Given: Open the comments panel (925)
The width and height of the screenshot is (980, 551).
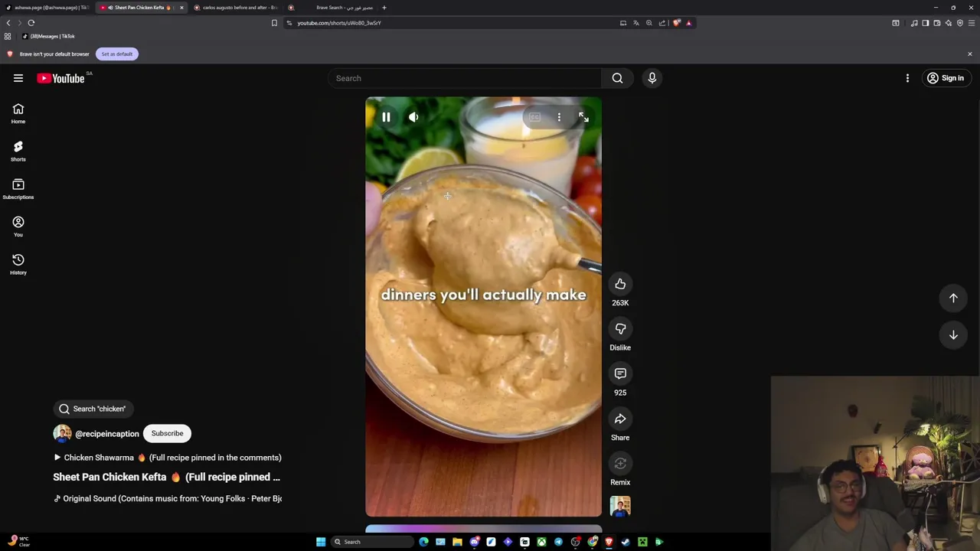Looking at the screenshot, I should (x=620, y=374).
